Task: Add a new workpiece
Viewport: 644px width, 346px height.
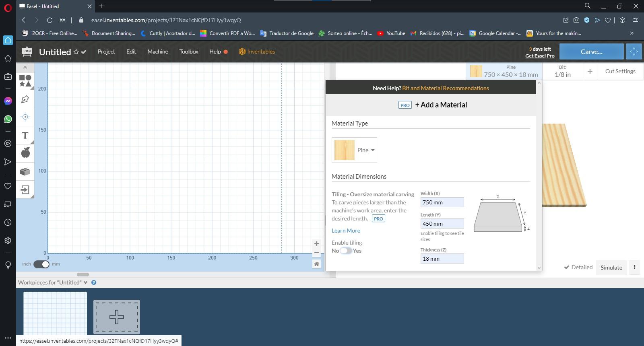Action: pyautogui.click(x=117, y=317)
